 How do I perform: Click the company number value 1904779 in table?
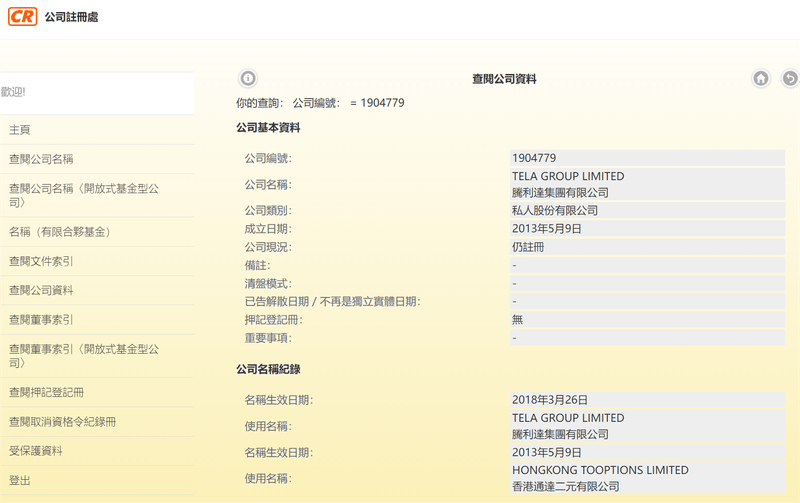534,158
